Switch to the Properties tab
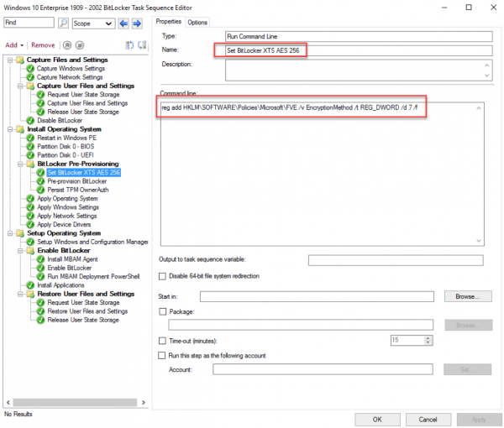Screen dimensions: 504x428 pyautogui.click(x=169, y=22)
